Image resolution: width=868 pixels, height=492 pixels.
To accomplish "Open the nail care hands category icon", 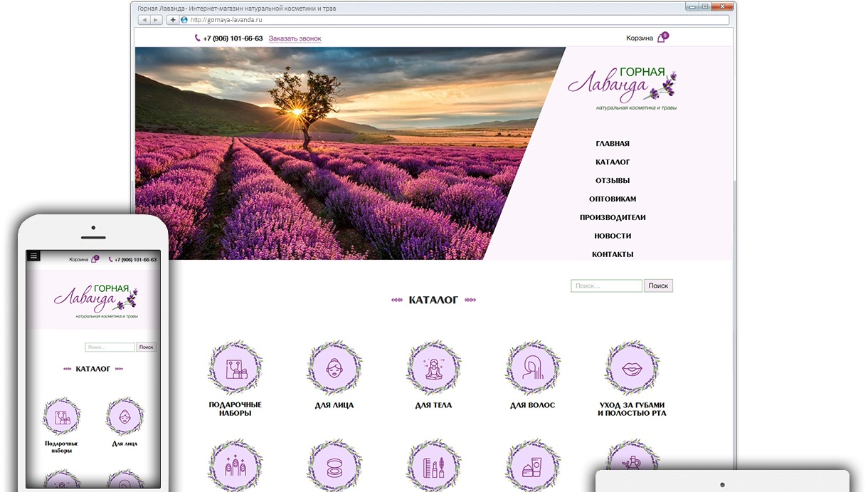I will coord(235,465).
